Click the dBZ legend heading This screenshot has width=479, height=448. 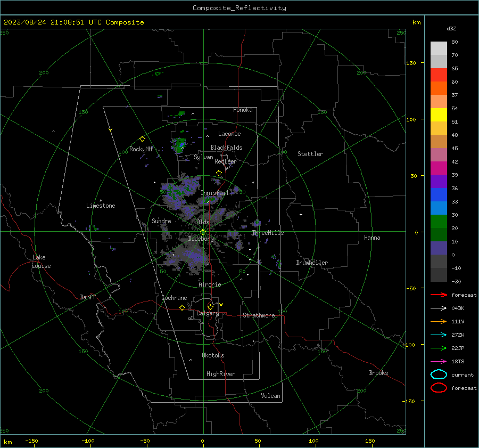click(x=451, y=28)
